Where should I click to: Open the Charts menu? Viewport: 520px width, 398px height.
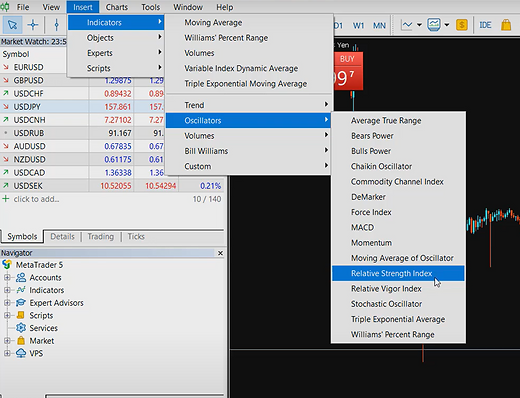(117, 7)
